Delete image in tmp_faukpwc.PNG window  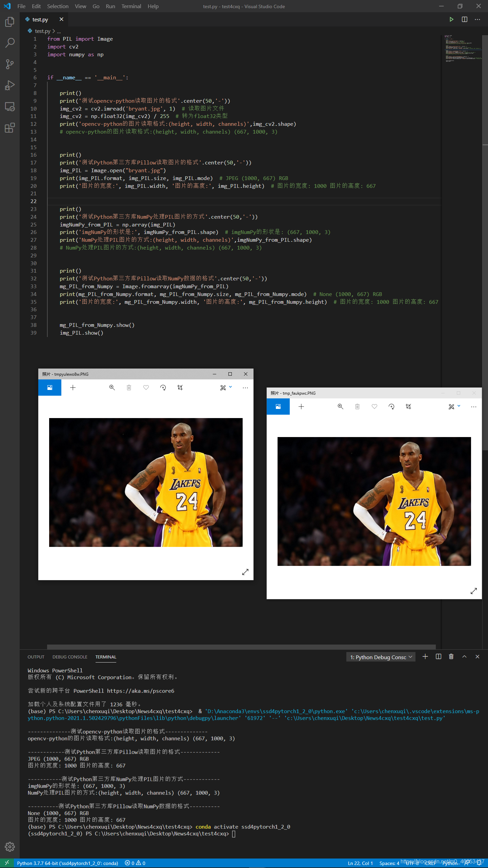click(357, 407)
